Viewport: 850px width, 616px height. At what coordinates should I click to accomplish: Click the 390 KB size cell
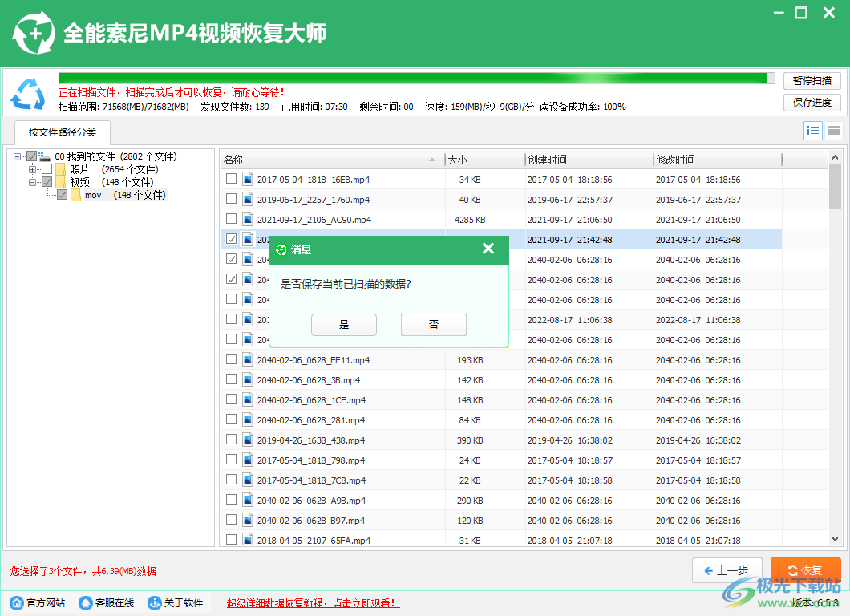click(470, 440)
